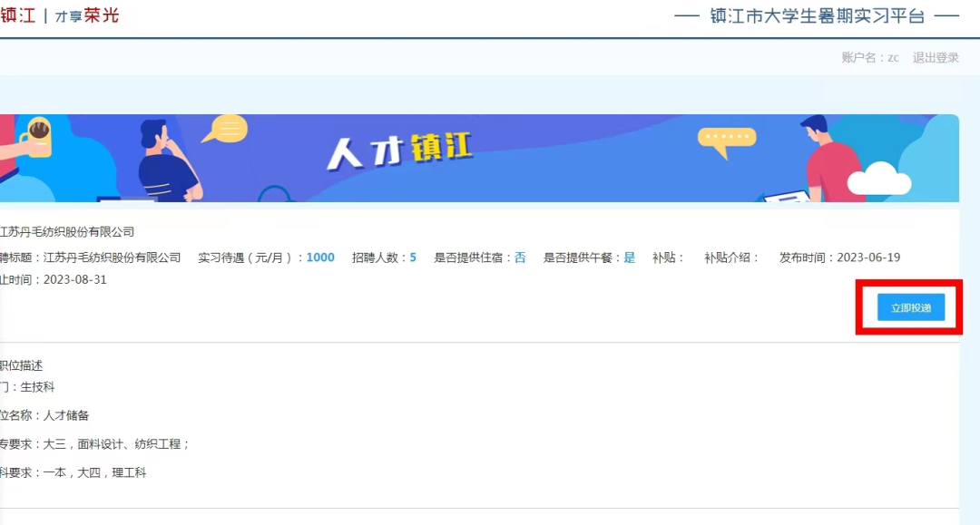Image resolution: width=980 pixels, height=525 pixels.
Task: Click the publish date 2023-06-19
Action: coord(868,258)
